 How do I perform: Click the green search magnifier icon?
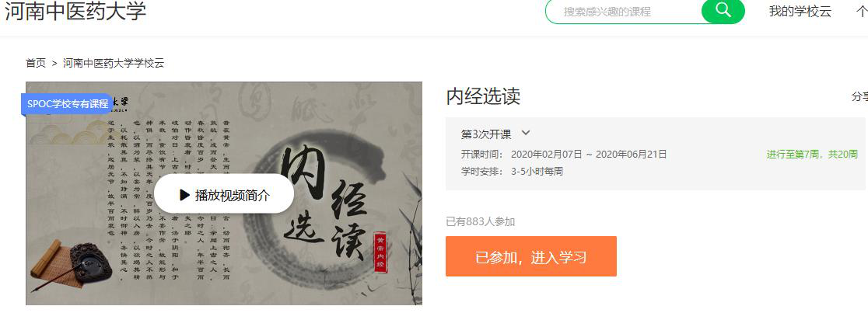723,11
